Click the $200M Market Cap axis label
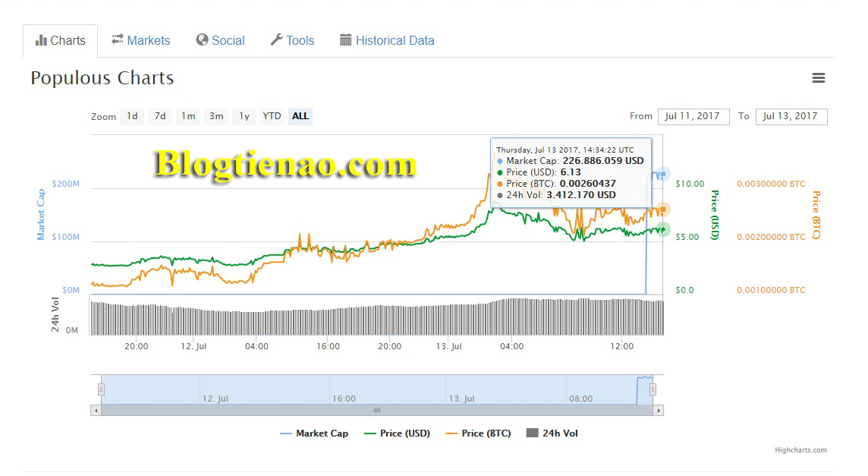868x476 pixels. 66,184
